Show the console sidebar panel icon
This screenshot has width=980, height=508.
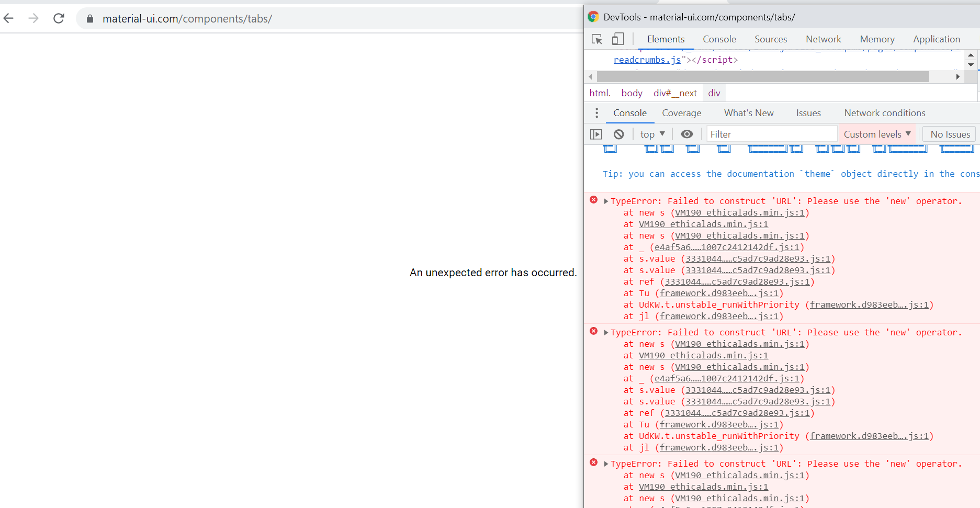tap(596, 134)
